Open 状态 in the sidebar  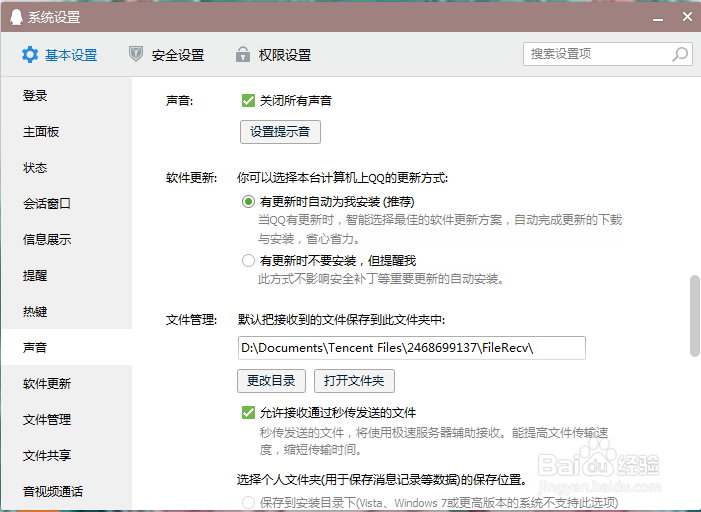point(67,168)
